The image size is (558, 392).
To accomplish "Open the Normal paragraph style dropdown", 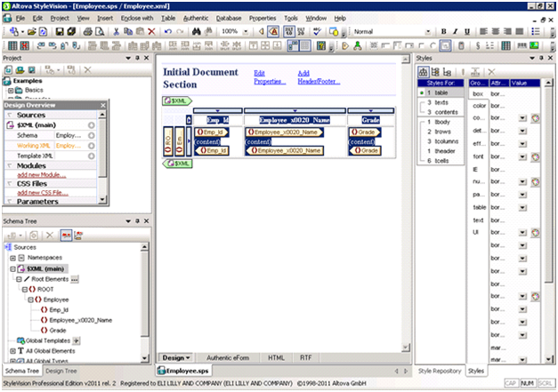I will (x=428, y=32).
